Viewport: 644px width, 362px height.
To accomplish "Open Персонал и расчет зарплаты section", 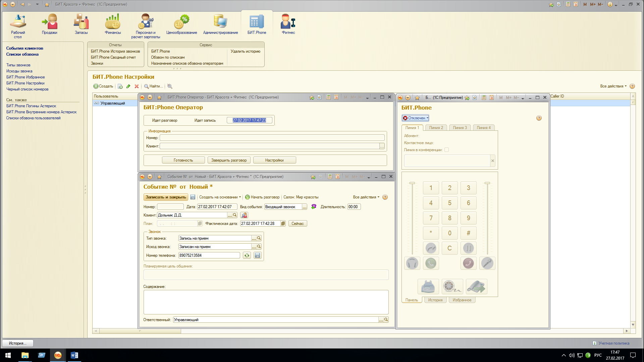I will pos(146,26).
